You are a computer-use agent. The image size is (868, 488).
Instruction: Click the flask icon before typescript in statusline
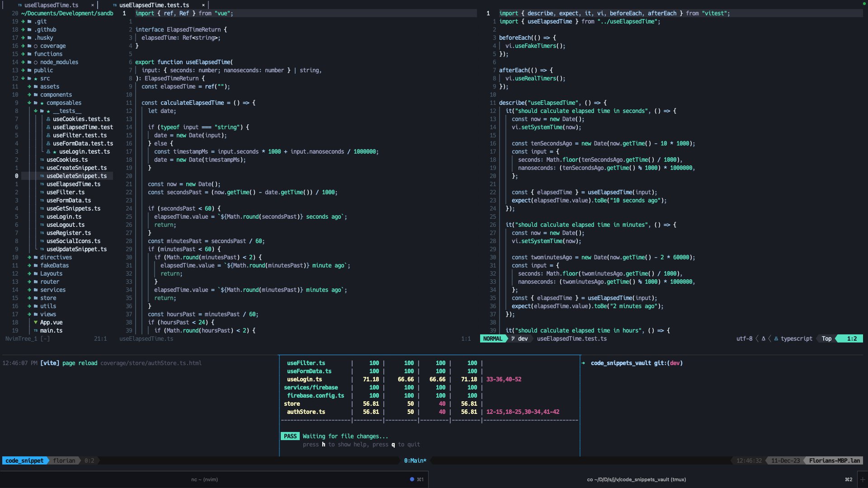pyautogui.click(x=776, y=339)
